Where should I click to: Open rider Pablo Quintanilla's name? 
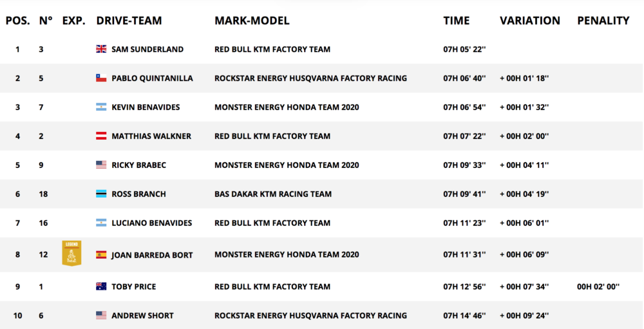153,78
